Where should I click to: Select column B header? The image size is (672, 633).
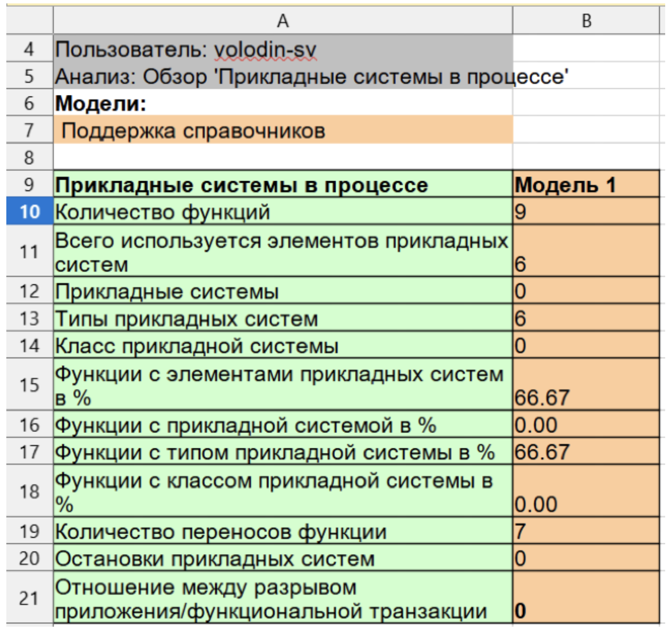tap(586, 21)
